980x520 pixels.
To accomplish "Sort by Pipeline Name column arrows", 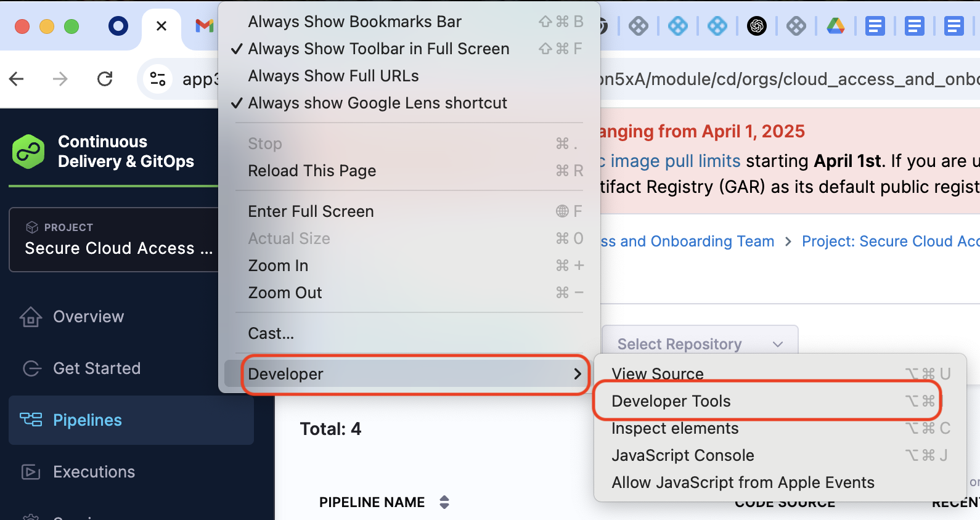I will (444, 502).
